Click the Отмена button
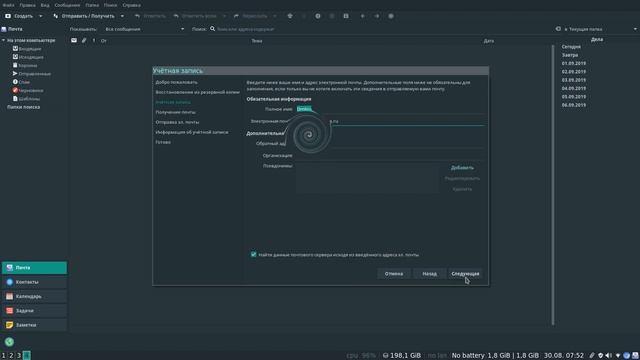The image size is (640, 360). pyautogui.click(x=393, y=273)
